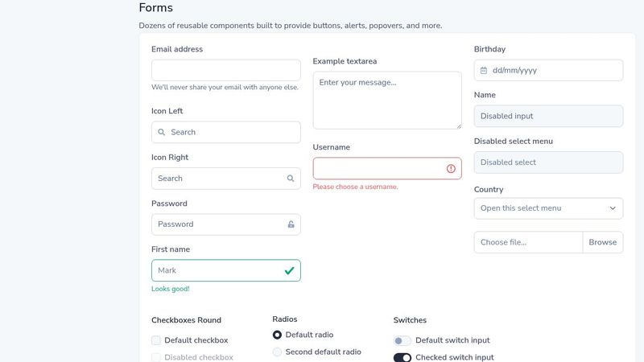
Task: Tick the Default checkbox
Action: [156, 340]
